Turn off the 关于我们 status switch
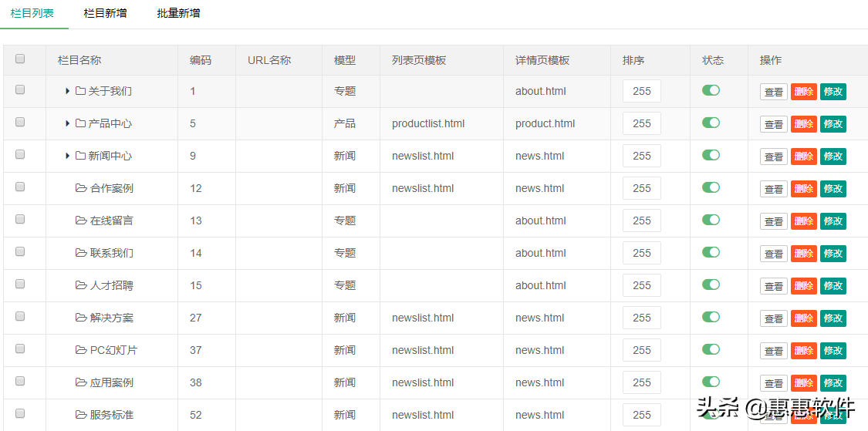868x431 pixels. pos(711,90)
